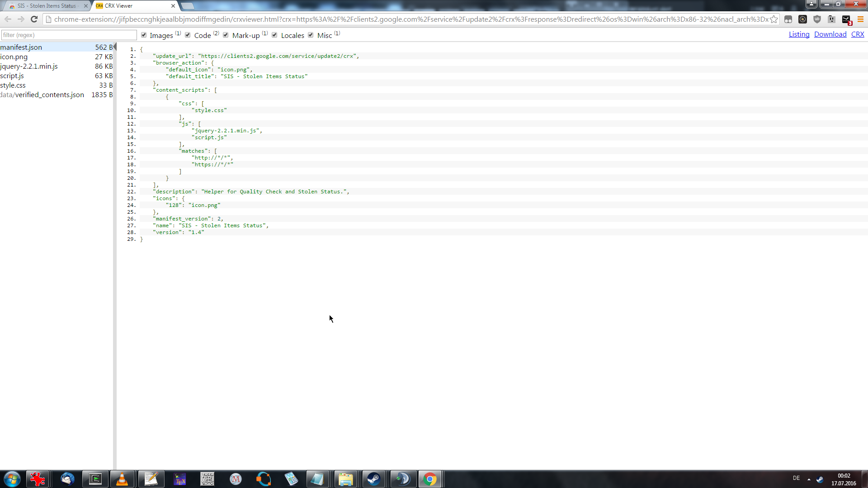Uncheck the Images filter checkbox
This screenshot has height=488, width=868.
click(x=144, y=35)
